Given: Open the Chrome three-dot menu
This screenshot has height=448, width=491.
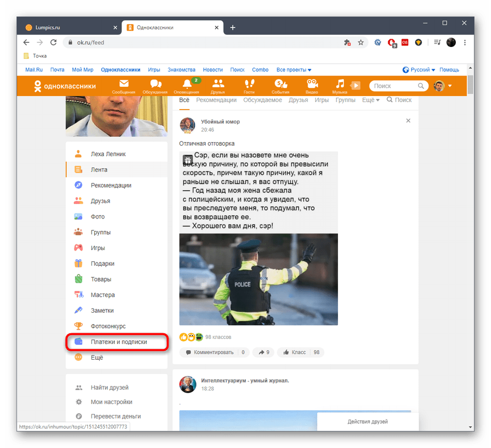Looking at the screenshot, I should (465, 42).
